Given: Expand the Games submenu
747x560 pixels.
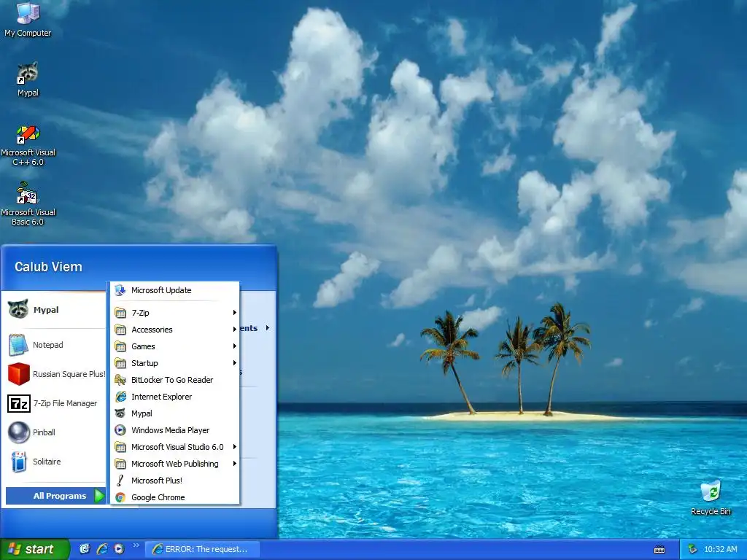Looking at the screenshot, I should (175, 346).
